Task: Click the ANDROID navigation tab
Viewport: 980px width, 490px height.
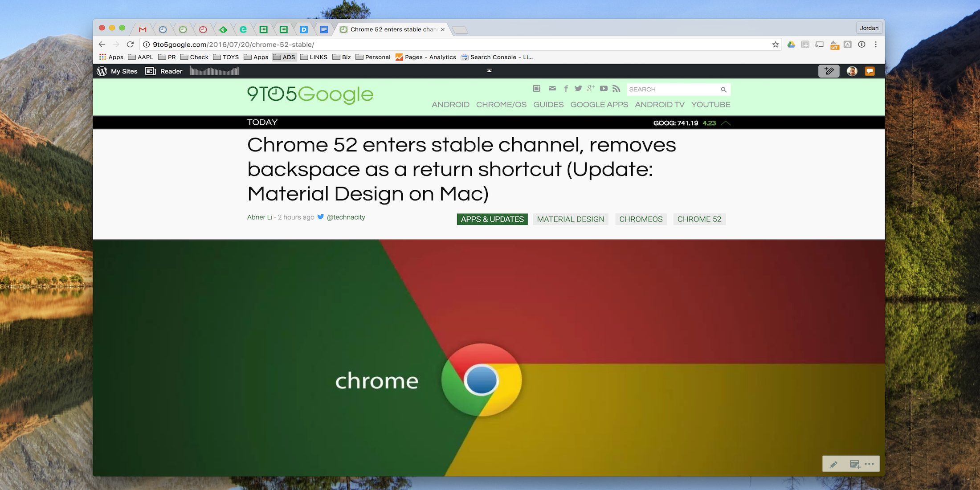Action: [450, 104]
